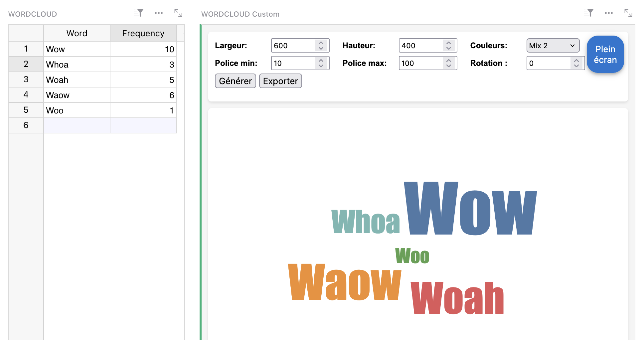Select the Frequency column header
This screenshot has height=340, width=644.
[x=143, y=33]
